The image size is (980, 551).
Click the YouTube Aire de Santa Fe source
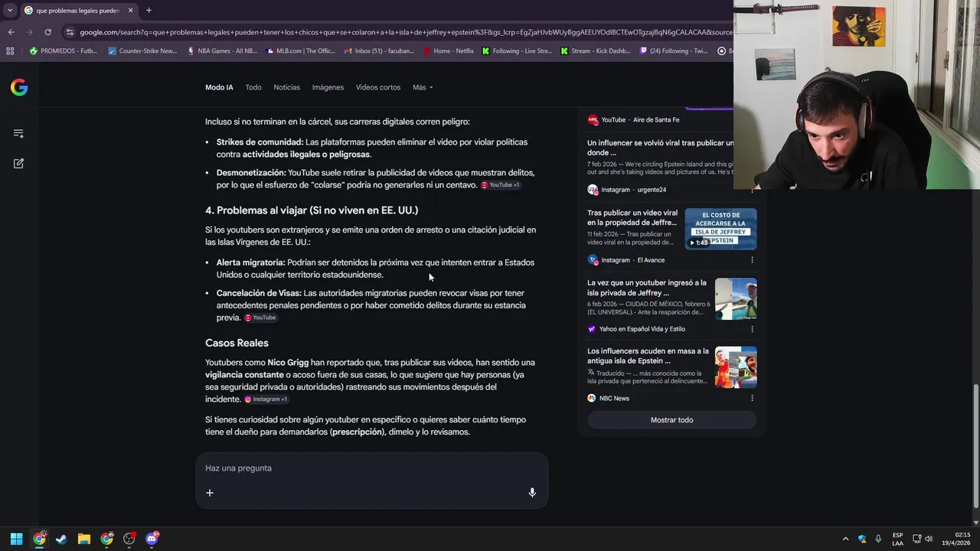click(633, 120)
